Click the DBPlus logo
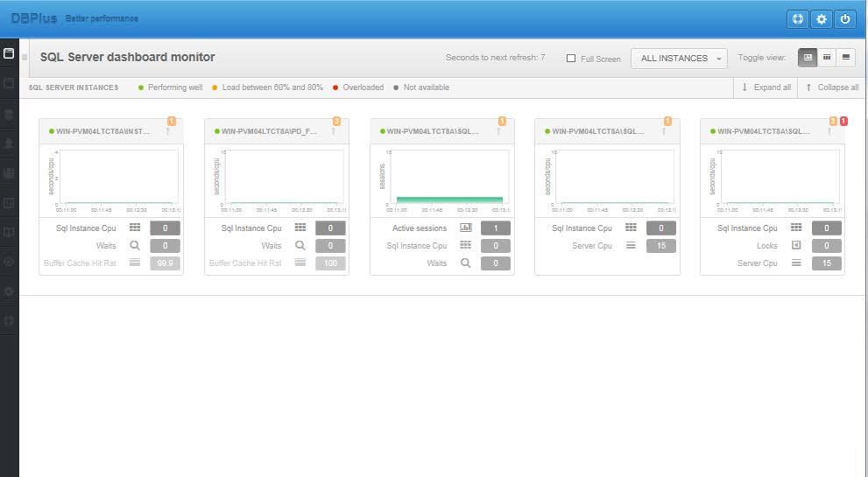 click(x=34, y=18)
